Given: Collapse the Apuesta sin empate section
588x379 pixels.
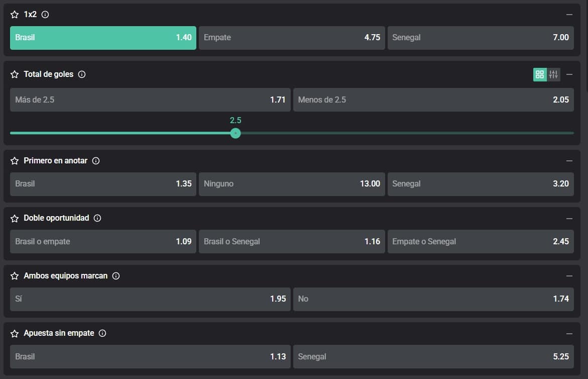Looking at the screenshot, I should [x=569, y=333].
